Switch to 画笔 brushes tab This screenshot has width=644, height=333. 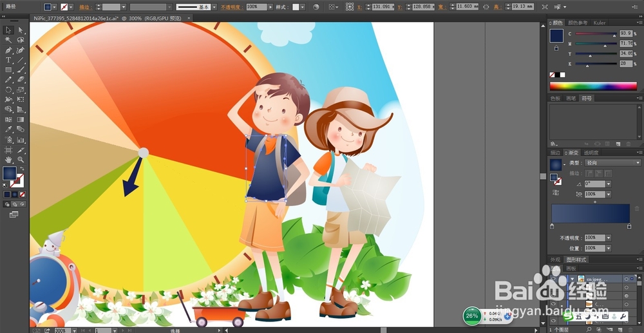[x=571, y=99]
